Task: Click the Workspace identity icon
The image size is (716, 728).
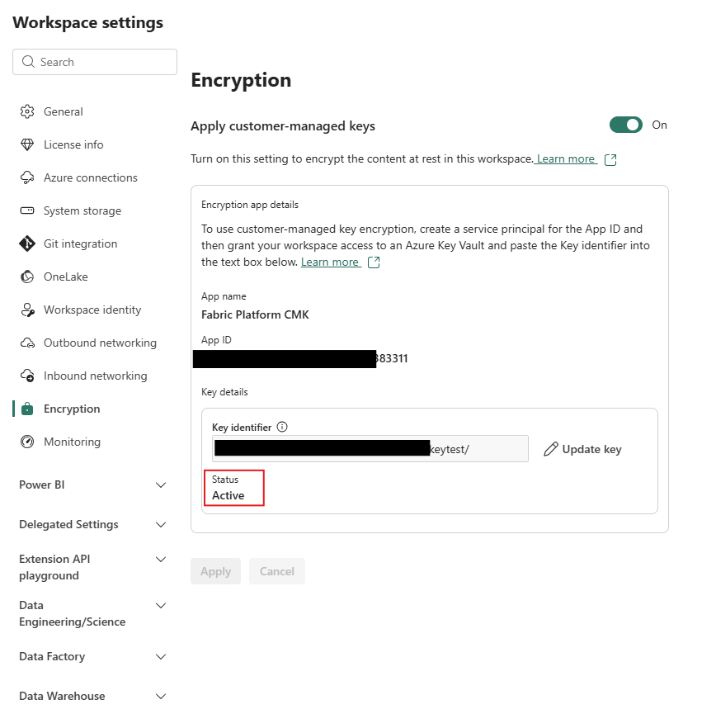Action: 27,310
